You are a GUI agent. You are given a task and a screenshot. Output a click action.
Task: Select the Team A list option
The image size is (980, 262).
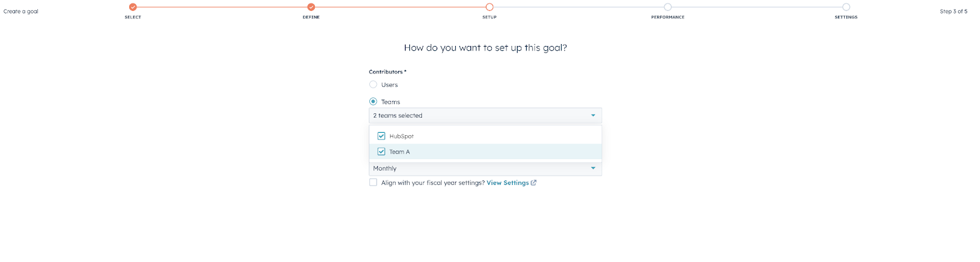click(485, 151)
